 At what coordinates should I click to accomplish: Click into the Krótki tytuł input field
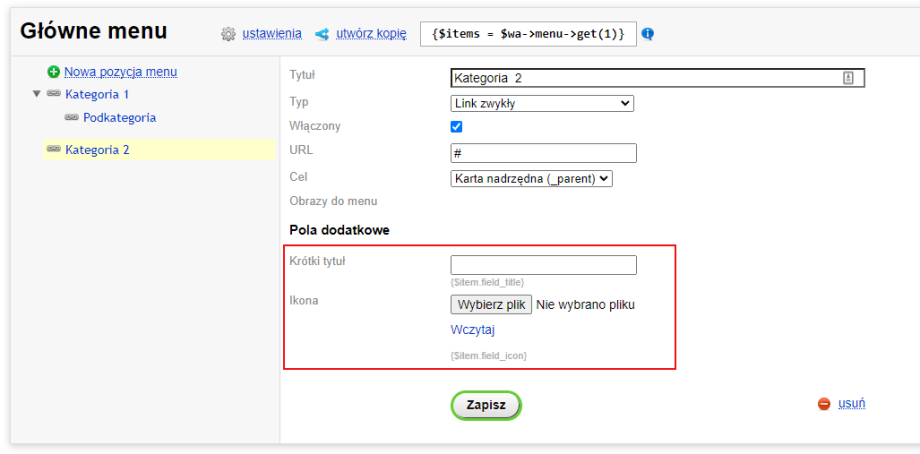[543, 265]
